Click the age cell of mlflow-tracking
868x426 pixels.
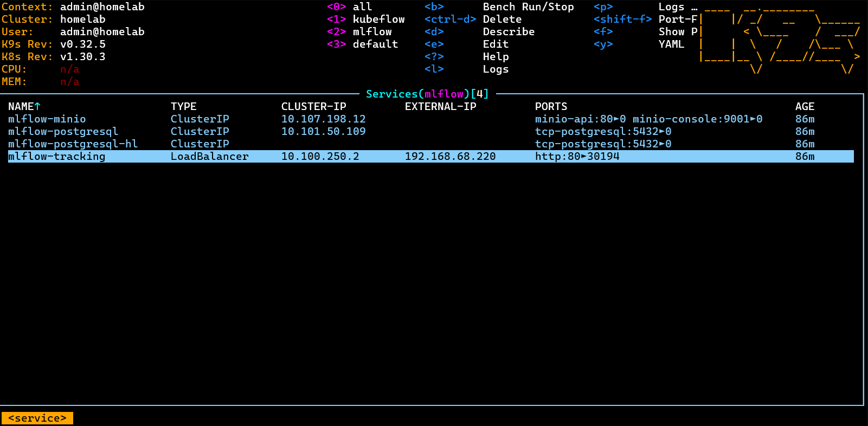805,156
